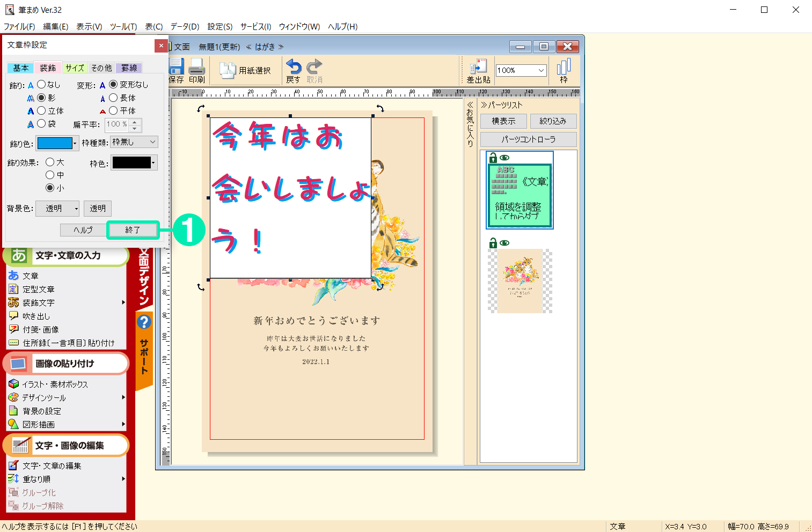
Task: Click the 終了 button to close settings
Action: point(132,230)
